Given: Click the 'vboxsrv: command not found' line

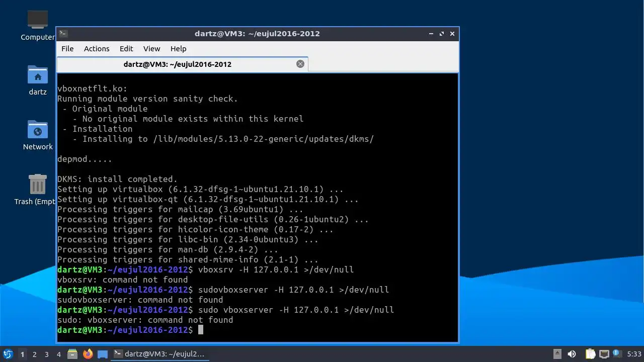Looking at the screenshot, I should 123,280.
